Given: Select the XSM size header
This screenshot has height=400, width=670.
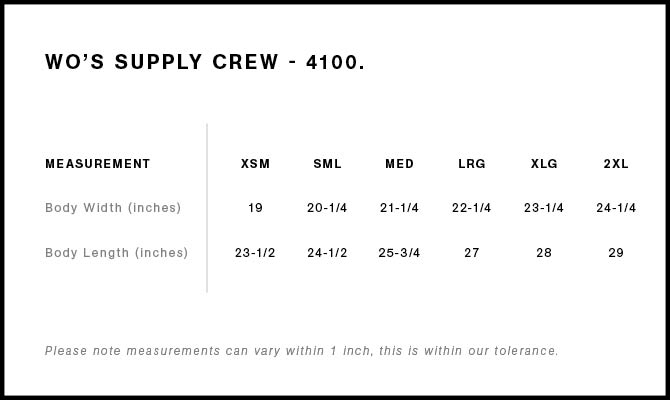Looking at the screenshot, I should point(255,164).
